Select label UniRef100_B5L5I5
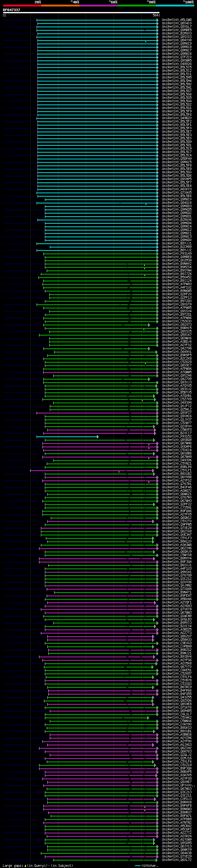 [177, 67]
